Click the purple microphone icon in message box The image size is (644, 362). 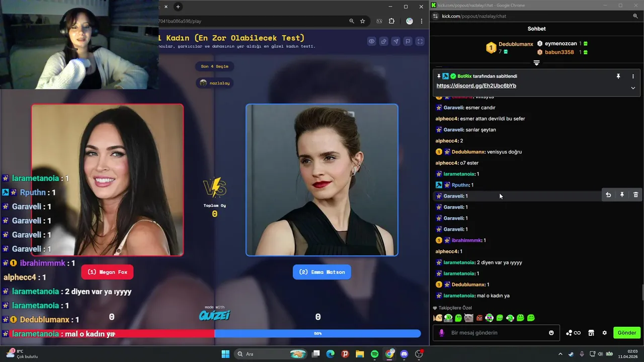coord(442,333)
